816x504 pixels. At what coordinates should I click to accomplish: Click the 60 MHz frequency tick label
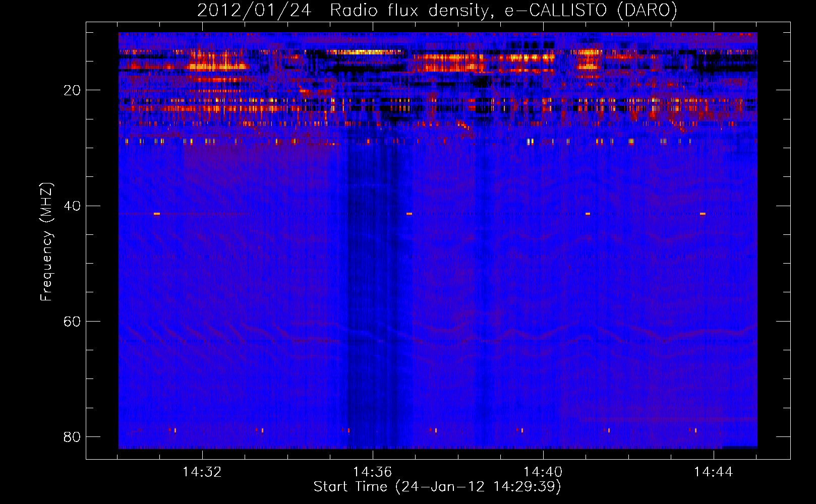click(72, 321)
